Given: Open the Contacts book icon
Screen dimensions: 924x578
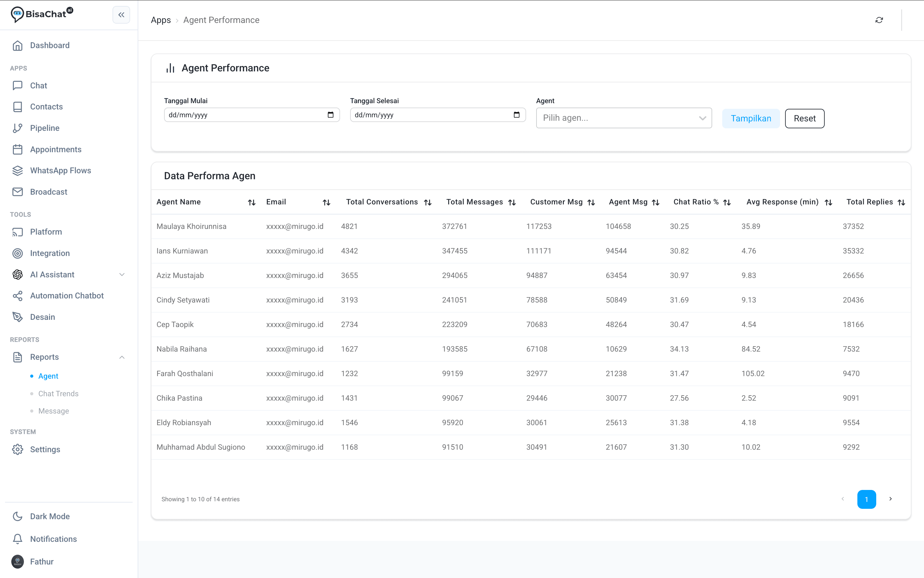Looking at the screenshot, I should pos(18,107).
